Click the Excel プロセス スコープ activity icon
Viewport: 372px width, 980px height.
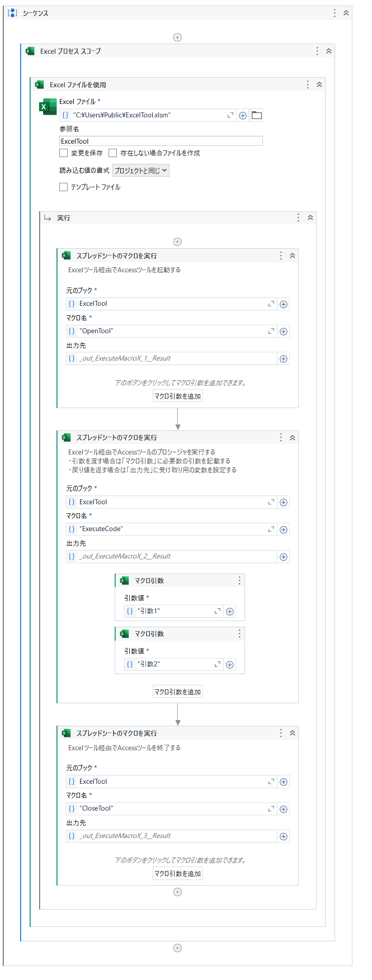(x=30, y=50)
